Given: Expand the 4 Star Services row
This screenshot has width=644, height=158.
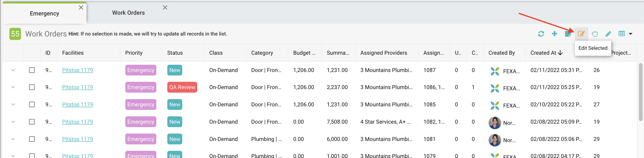Looking at the screenshot, I should click(13, 122).
